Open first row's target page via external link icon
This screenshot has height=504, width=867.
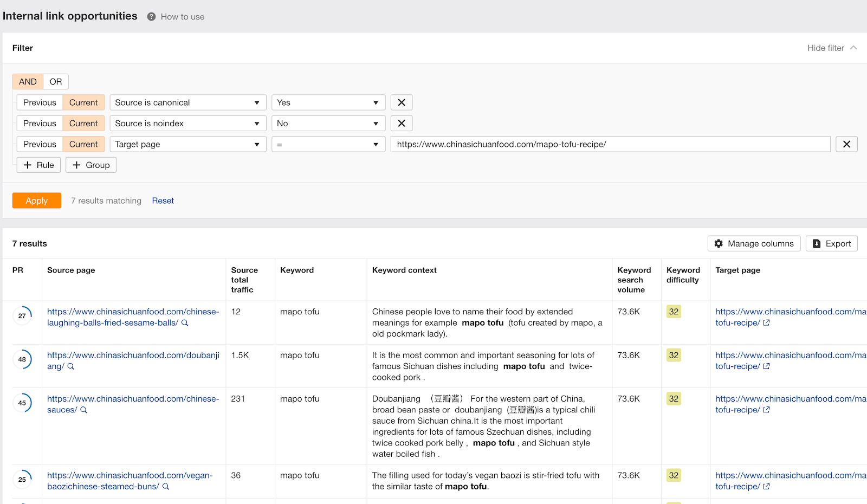point(766,322)
